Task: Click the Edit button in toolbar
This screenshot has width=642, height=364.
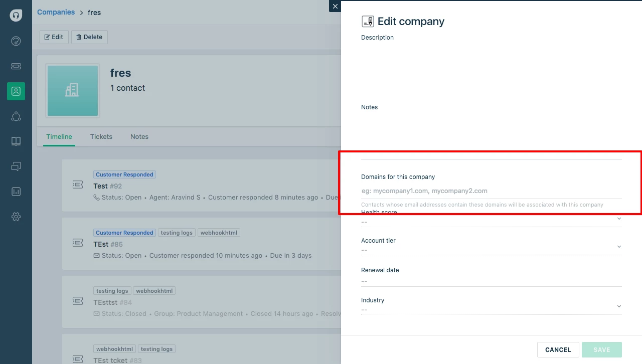Action: [54, 37]
